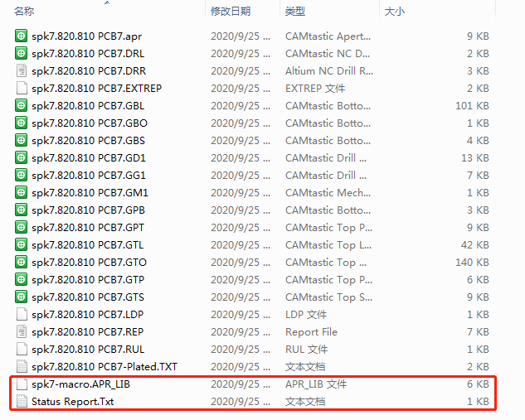Click the CAMtastic icon of PCB7.GBL file
The width and height of the screenshot is (525, 420).
click(x=21, y=105)
